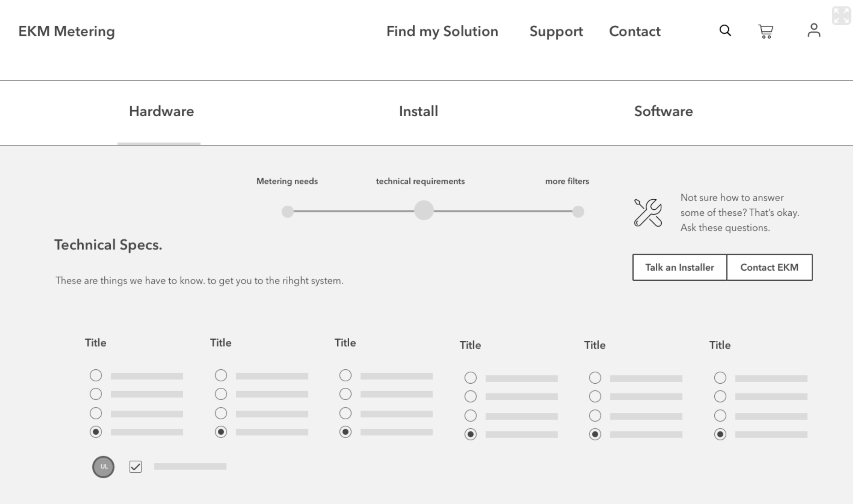Jump to the more filters step dot

(x=578, y=211)
